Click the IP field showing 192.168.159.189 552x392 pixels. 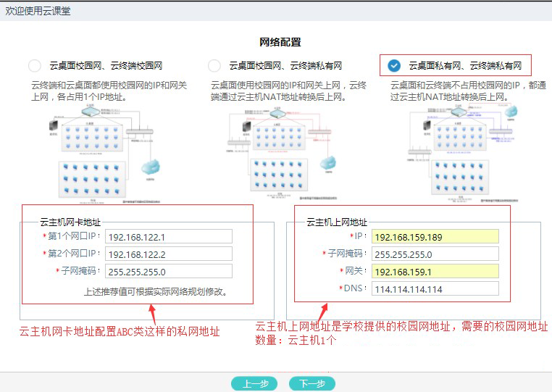(435, 237)
